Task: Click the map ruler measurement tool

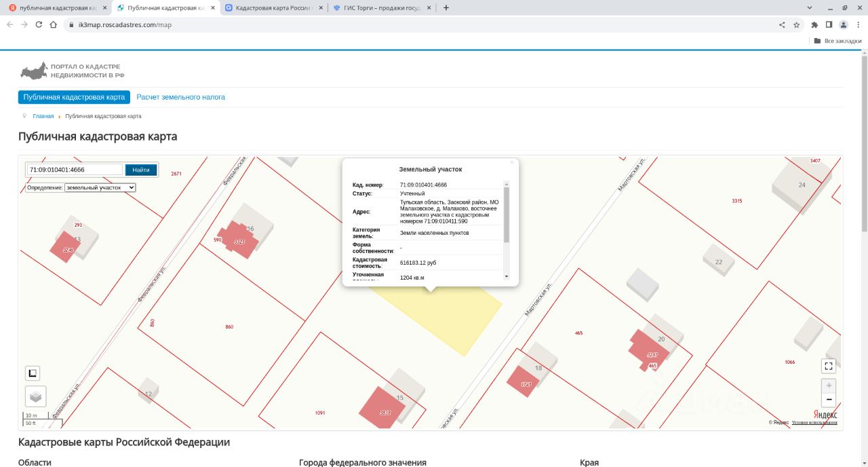Action: 33,373
